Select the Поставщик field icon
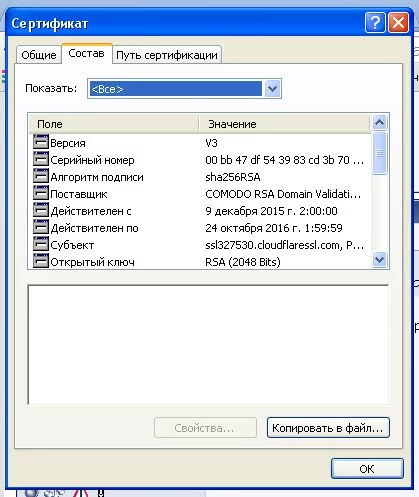 point(41,193)
